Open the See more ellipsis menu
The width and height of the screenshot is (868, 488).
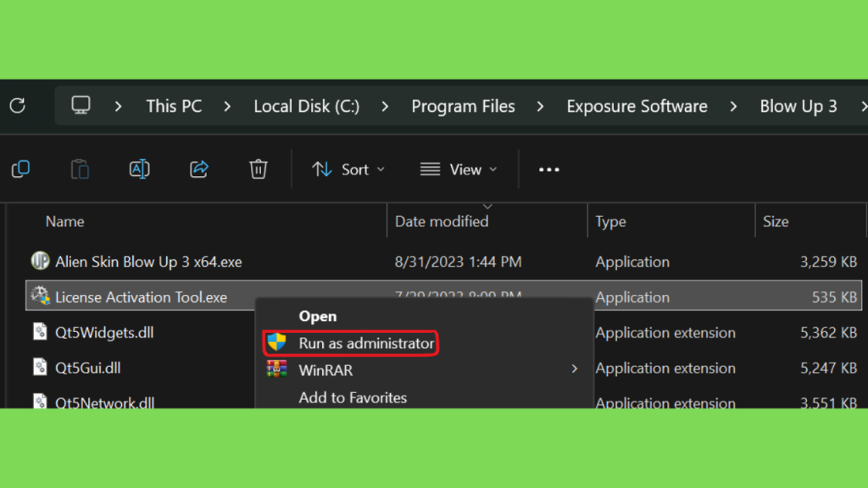pos(549,169)
